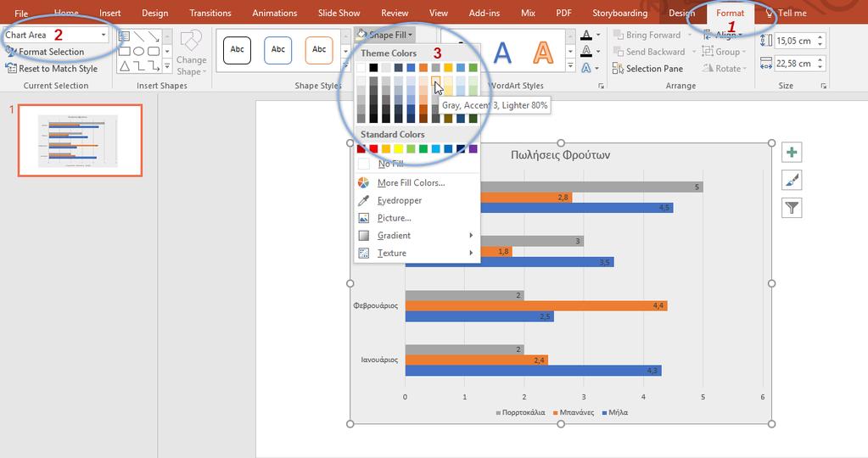The width and height of the screenshot is (868, 458).
Task: Apply the blue WordArt style
Action: 502,53
